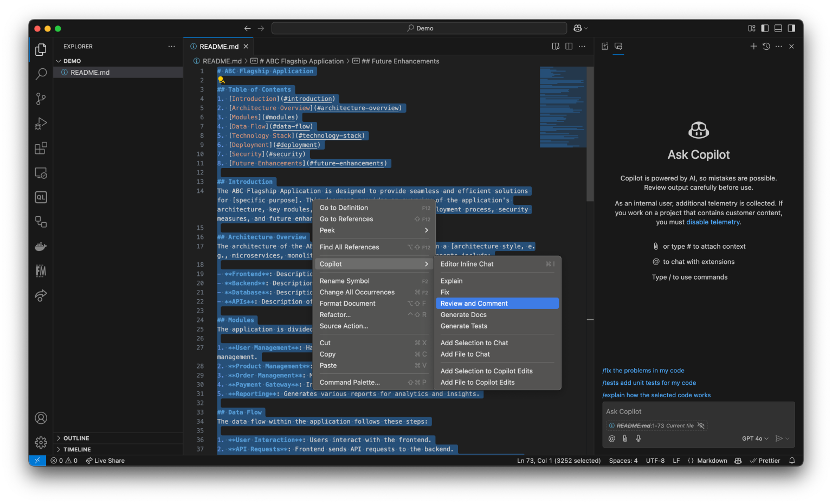Click the disable telemetry link

point(713,222)
